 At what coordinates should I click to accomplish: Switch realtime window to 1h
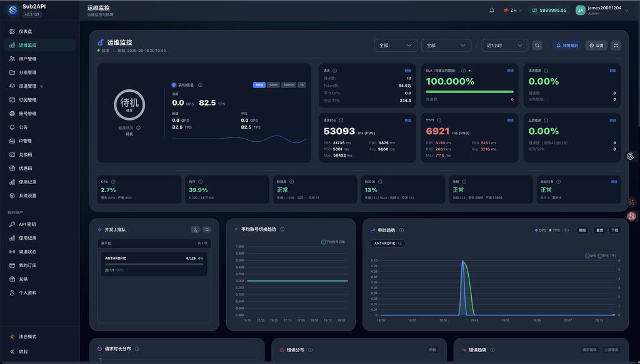point(302,85)
